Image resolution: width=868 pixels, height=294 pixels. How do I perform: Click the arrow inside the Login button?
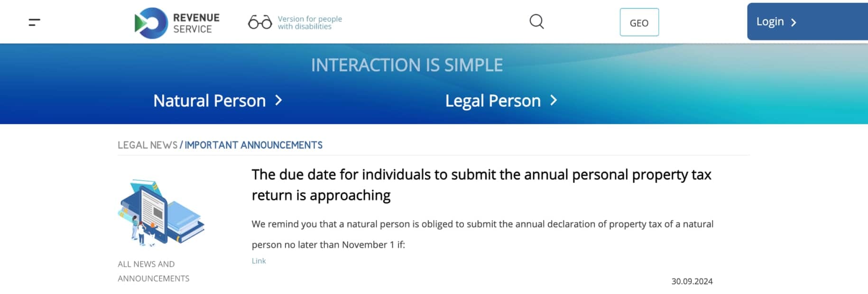[794, 22]
